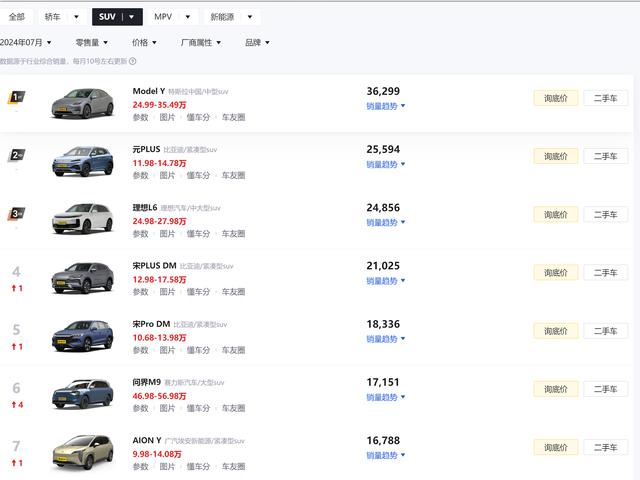This screenshot has height=480, width=640.
Task: Click 二手车 for Model Y
Action: pos(605,98)
